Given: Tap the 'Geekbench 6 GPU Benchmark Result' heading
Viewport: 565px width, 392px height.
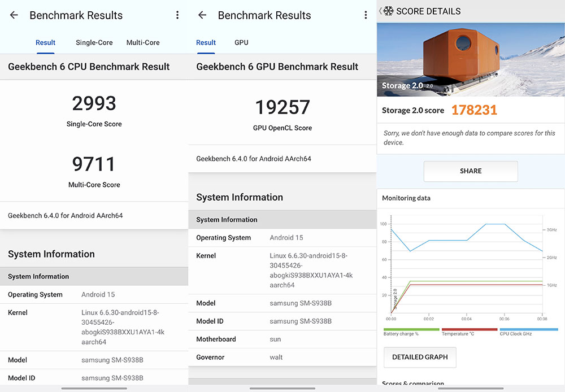Looking at the screenshot, I should [277, 67].
